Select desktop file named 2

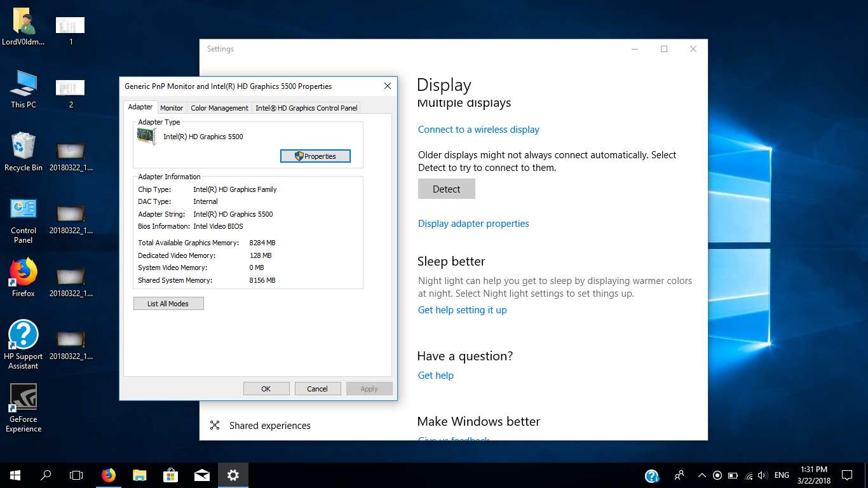click(71, 93)
